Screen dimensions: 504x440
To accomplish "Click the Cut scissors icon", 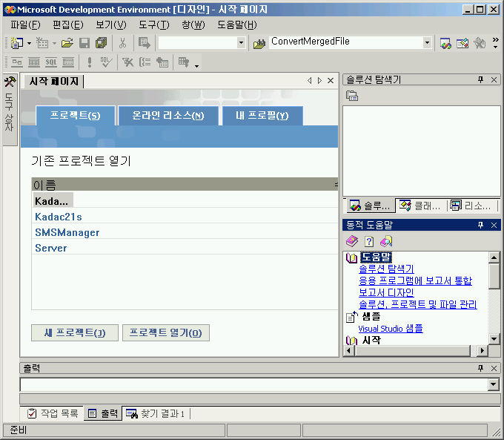I will click(x=122, y=43).
